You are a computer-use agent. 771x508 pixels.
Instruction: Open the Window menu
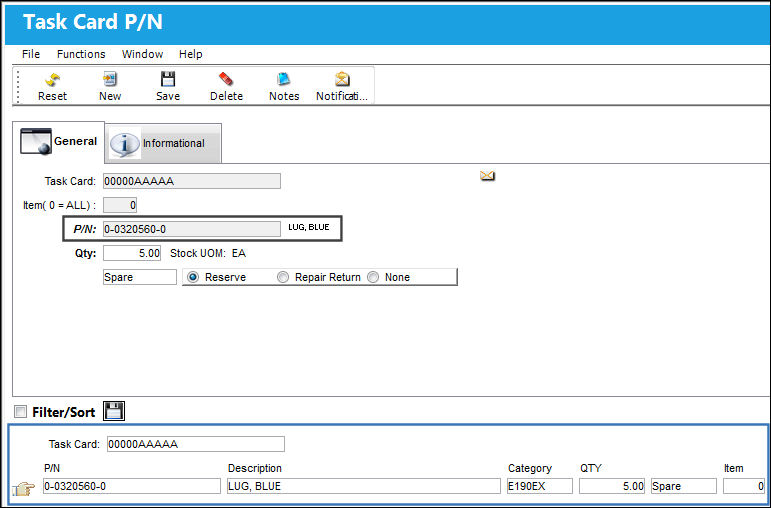tap(143, 54)
